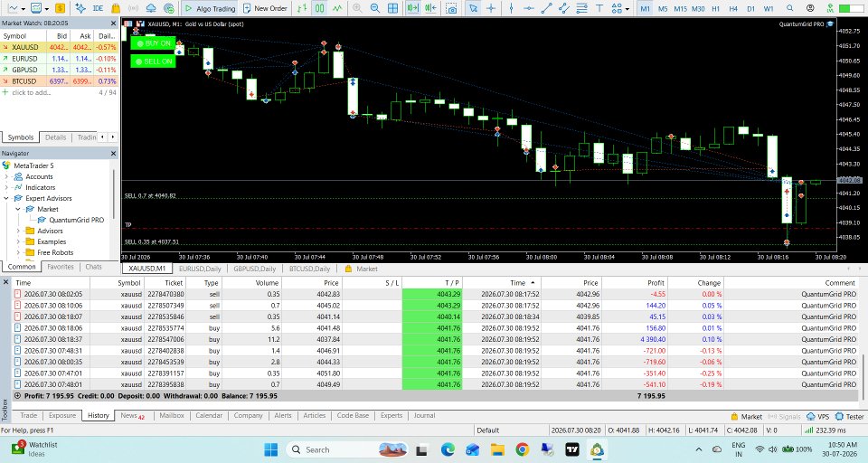Open the Journal tab in Toolbox
Viewport: 868px width, 463px height.
coord(424,415)
